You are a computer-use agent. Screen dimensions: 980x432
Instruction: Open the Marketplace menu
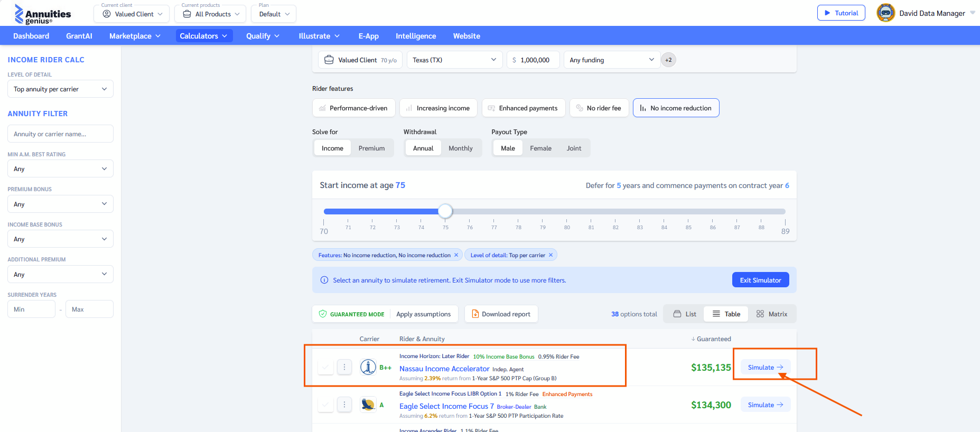pos(135,36)
